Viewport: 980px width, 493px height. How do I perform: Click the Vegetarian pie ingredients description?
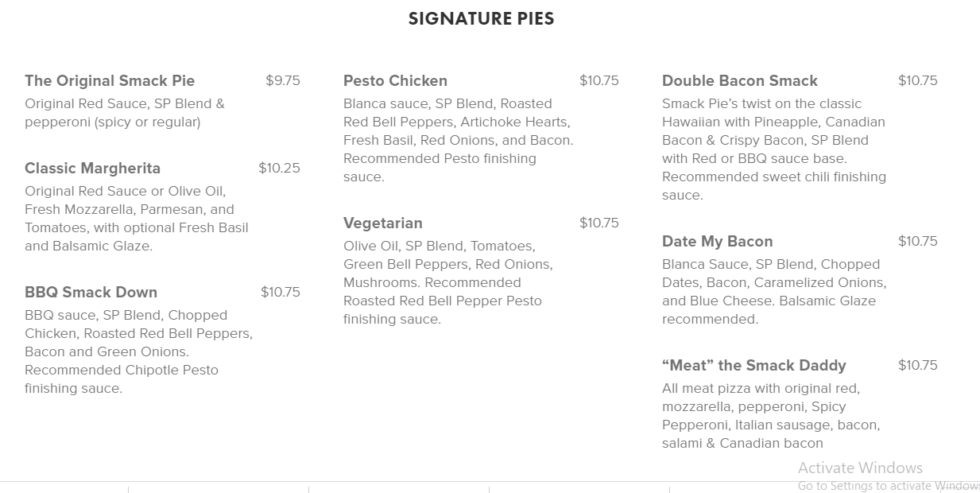click(447, 282)
